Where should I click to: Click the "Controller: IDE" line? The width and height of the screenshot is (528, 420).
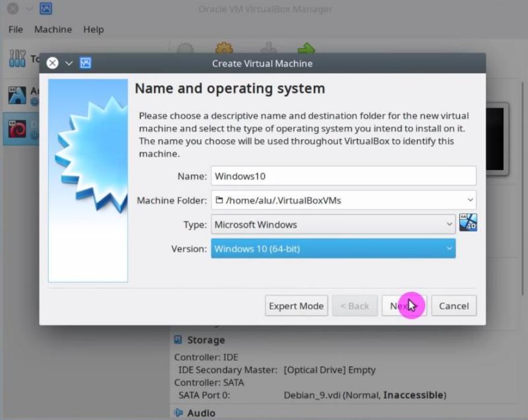[206, 357]
